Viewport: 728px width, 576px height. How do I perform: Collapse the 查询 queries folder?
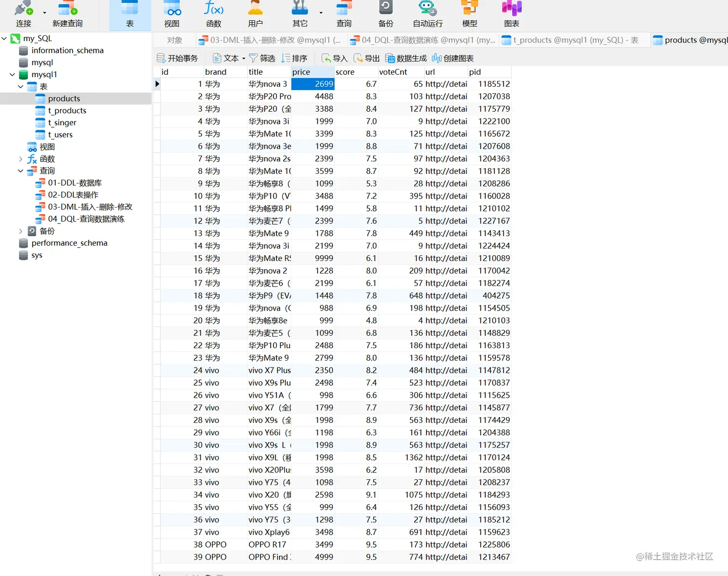pyautogui.click(x=20, y=171)
